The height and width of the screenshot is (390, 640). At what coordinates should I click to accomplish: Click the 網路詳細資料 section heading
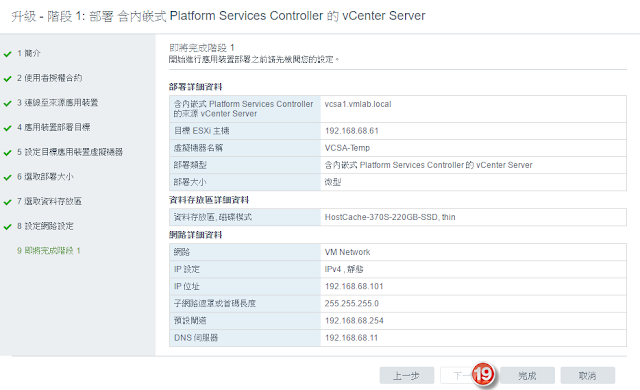196,235
